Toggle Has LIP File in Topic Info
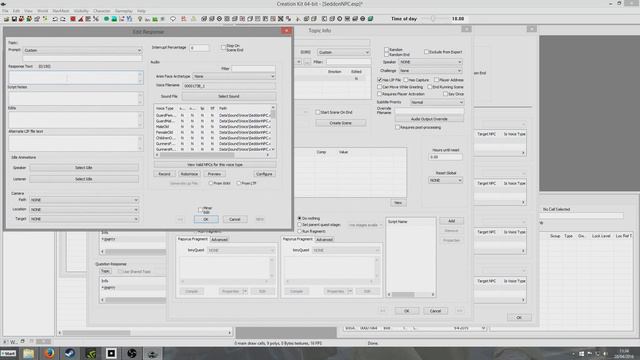Image resolution: width=640 pixels, height=360 pixels. 380,80
